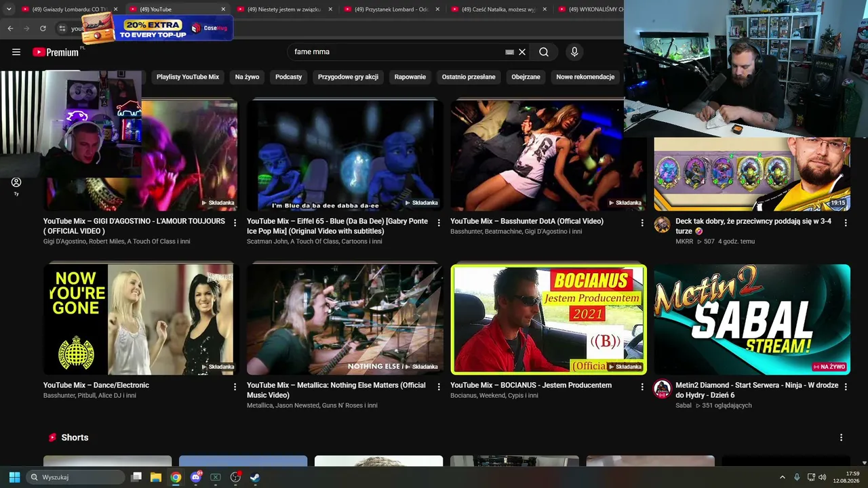Screen dimensions: 868x488
Task: Open 'YouTube Mix – Dance/Electronic' title link
Action: [x=96, y=386]
